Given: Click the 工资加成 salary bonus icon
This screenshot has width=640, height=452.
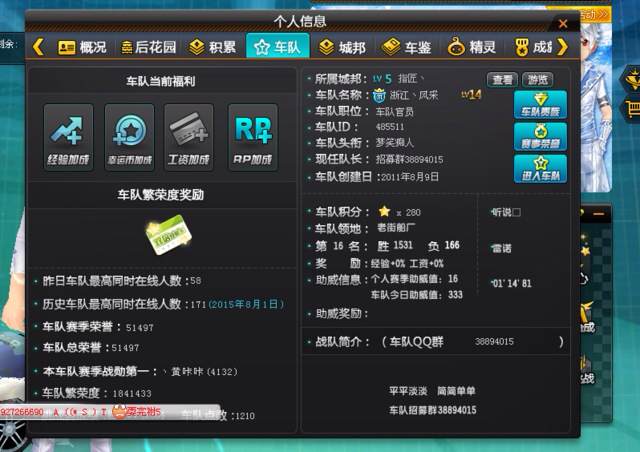Looking at the screenshot, I should [x=189, y=137].
